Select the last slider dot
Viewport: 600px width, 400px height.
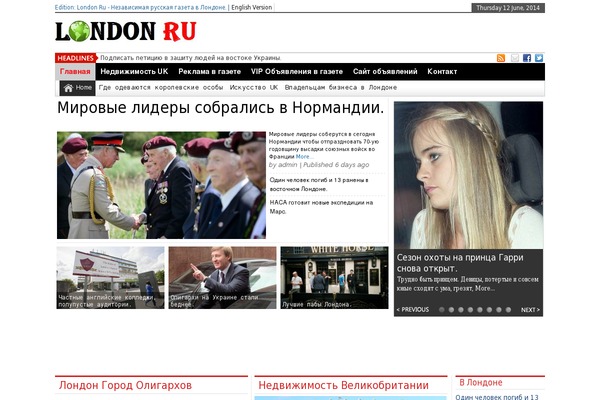pos(508,310)
